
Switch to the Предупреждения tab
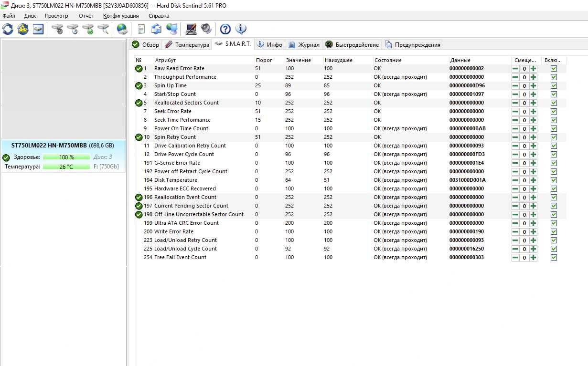[412, 45]
